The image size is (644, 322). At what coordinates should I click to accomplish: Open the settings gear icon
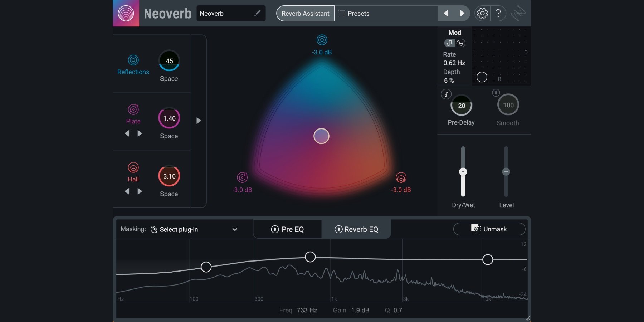482,14
